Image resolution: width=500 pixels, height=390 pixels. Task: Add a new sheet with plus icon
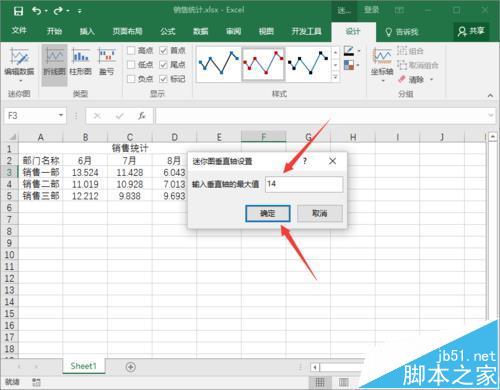[131, 367]
